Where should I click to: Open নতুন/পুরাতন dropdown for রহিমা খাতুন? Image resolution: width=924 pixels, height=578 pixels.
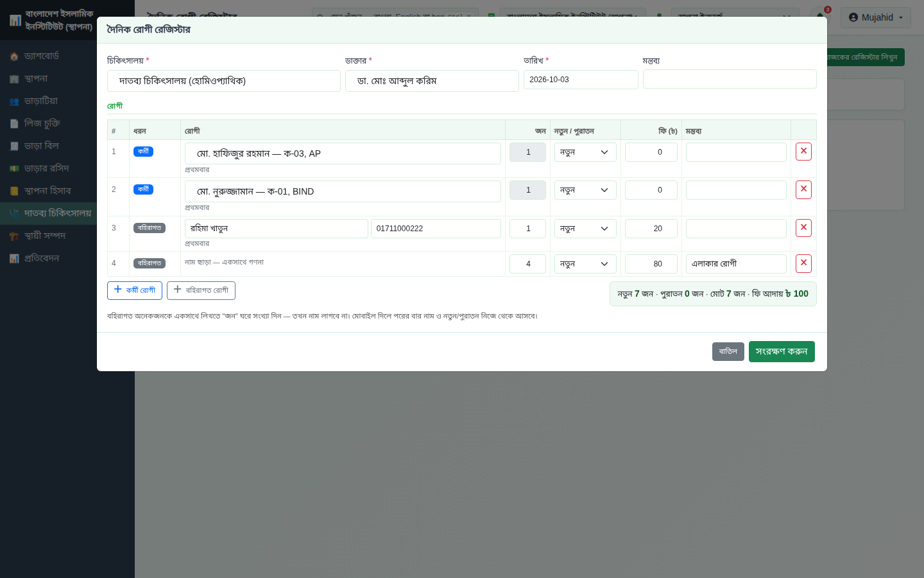point(585,229)
